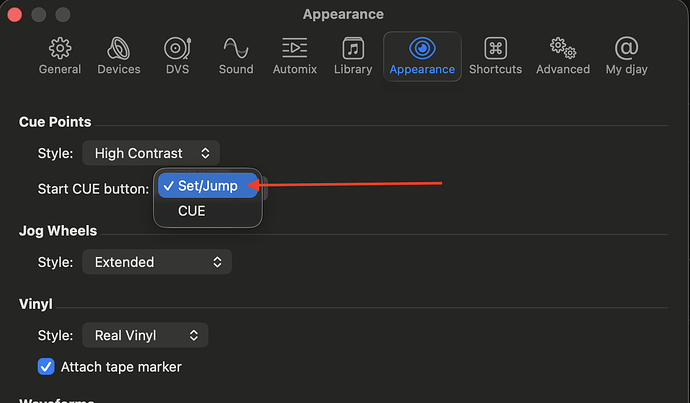690x403 pixels.
Task: Open the General preferences gear icon
Action: click(60, 48)
